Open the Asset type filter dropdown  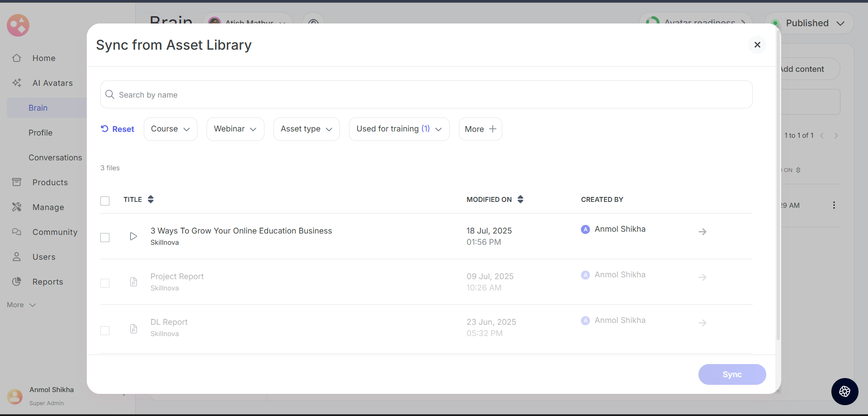(306, 129)
